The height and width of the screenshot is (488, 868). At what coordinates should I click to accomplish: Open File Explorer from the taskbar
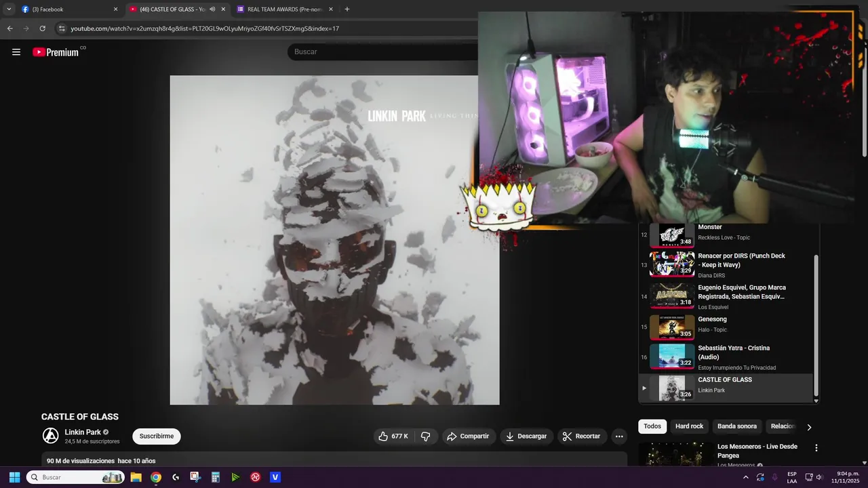tap(136, 477)
